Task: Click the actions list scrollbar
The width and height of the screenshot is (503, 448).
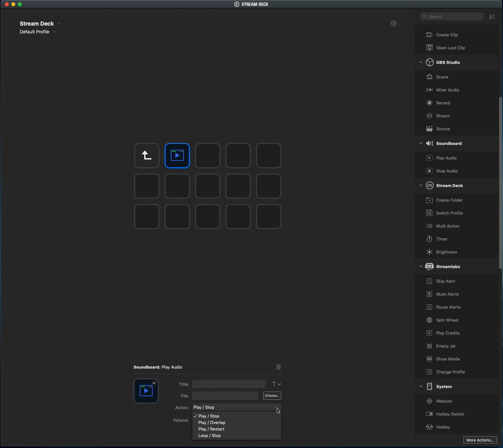Action: click(x=501, y=183)
